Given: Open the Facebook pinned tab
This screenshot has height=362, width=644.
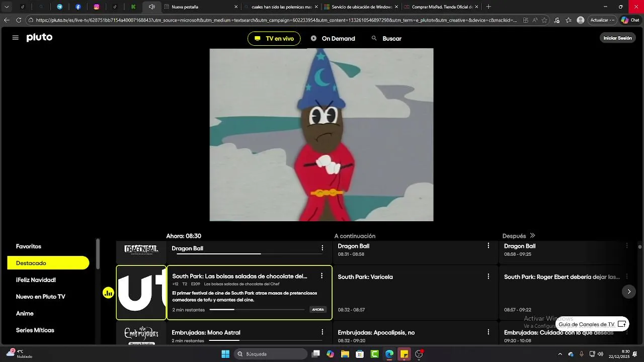Looking at the screenshot, I should point(78,7).
